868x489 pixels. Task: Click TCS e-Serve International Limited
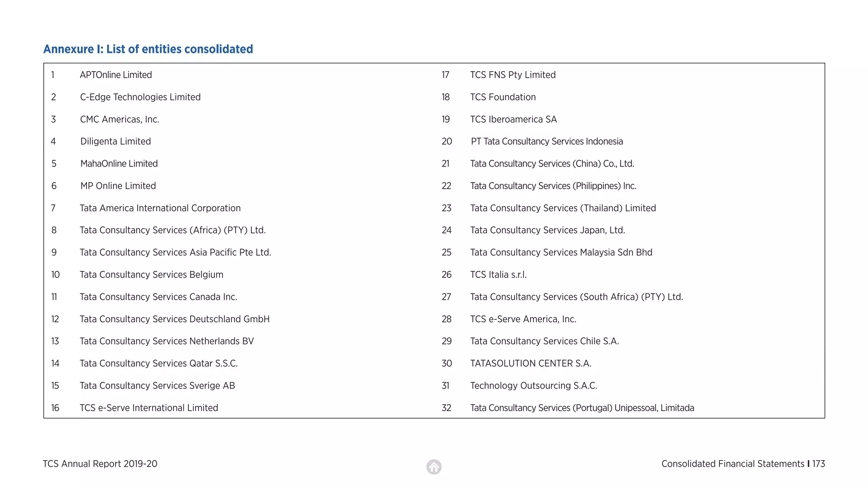pos(149,408)
